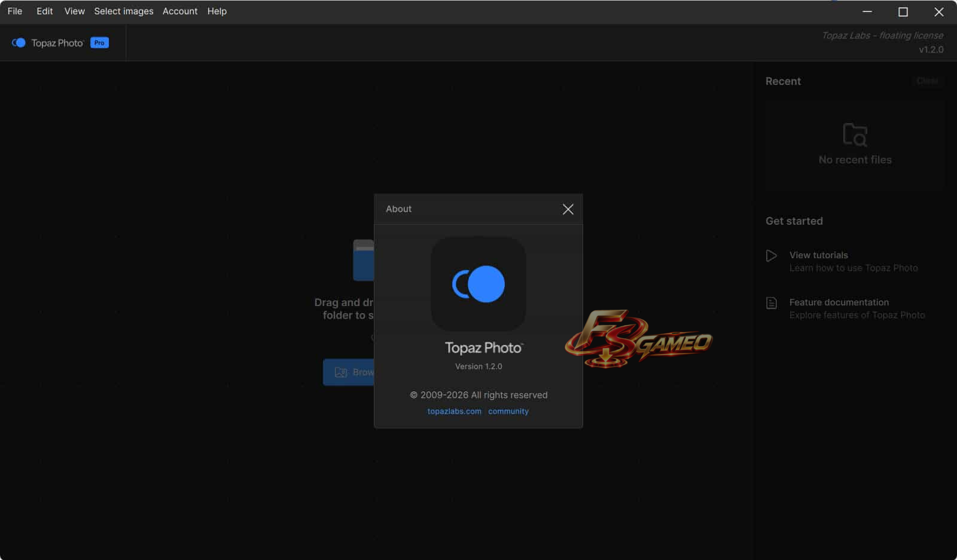957x560 pixels.
Task: Click 'Learn how to use Topaz Photo' text
Action: (x=854, y=268)
